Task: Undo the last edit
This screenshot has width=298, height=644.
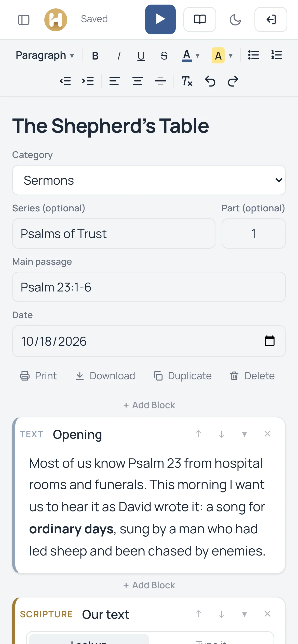Action: [210, 81]
